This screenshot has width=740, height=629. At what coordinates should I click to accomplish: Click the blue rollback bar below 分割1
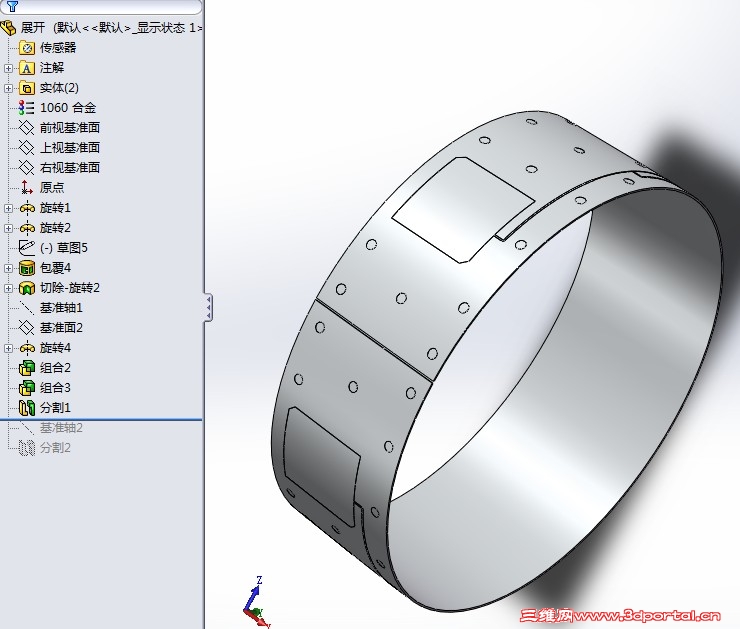tap(101, 419)
